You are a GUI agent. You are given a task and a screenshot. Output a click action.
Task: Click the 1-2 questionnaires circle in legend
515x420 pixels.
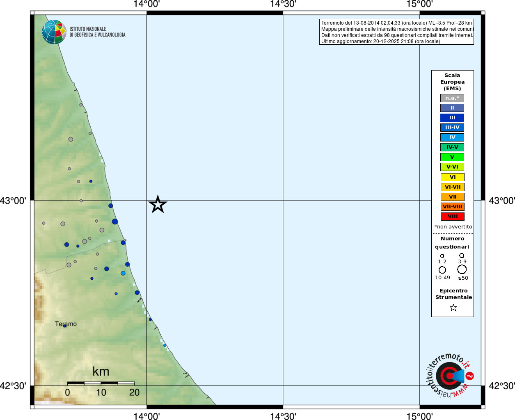coord(442,256)
